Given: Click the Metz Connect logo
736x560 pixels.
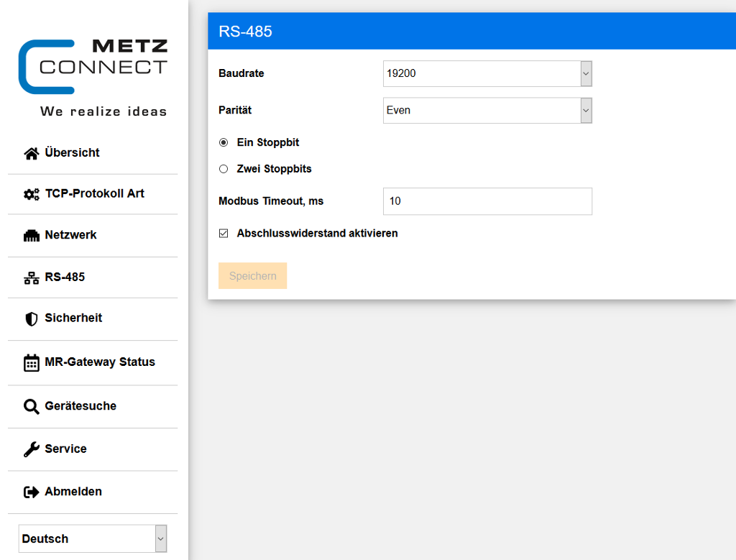Looking at the screenshot, I should [93, 67].
